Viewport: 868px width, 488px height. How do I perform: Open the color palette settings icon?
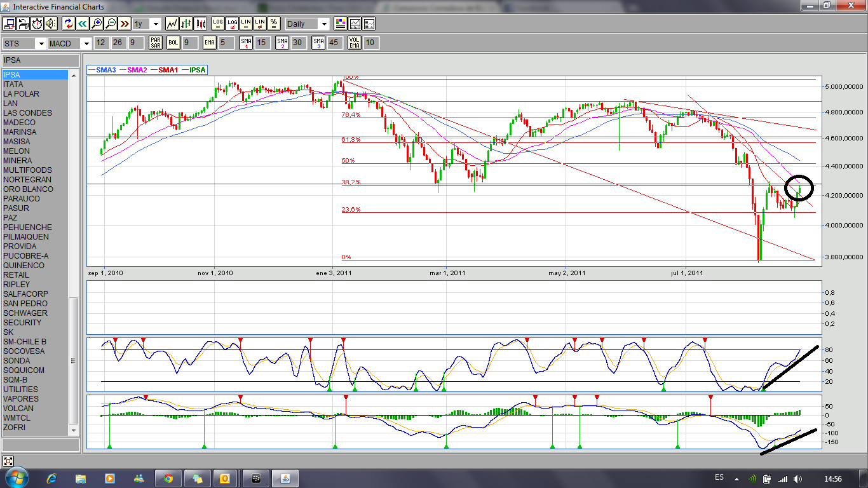point(341,24)
